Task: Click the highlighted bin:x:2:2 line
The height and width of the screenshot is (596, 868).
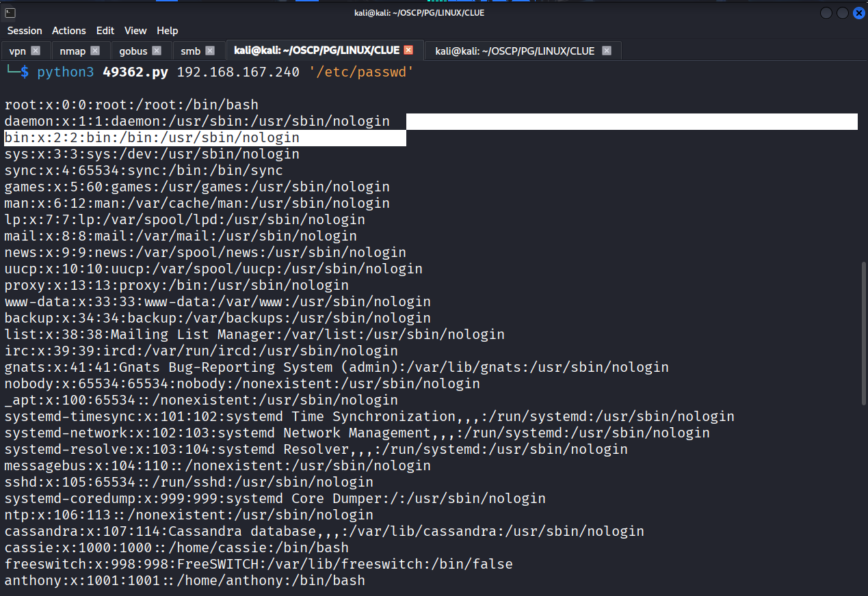Action: tap(152, 138)
